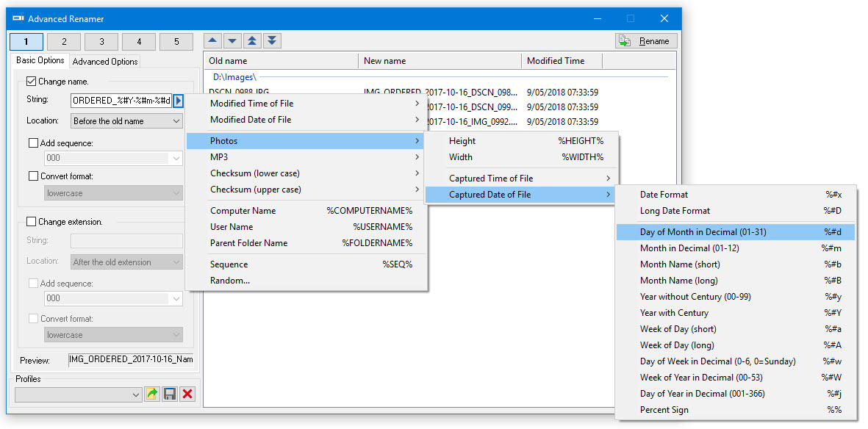This screenshot has height=429, width=868.
Task: Sort by the Modified Time column header
Action: click(562, 61)
